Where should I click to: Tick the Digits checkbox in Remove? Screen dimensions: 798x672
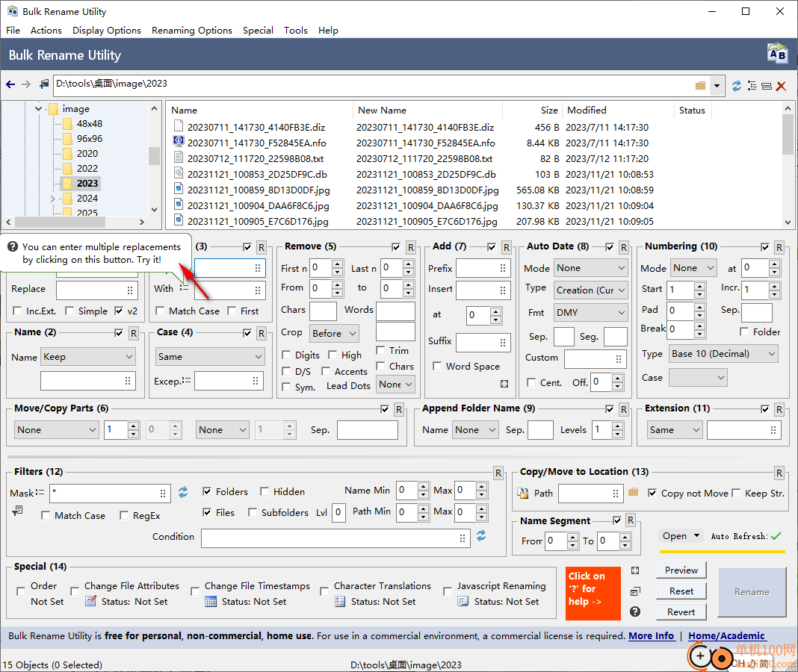pyautogui.click(x=286, y=355)
